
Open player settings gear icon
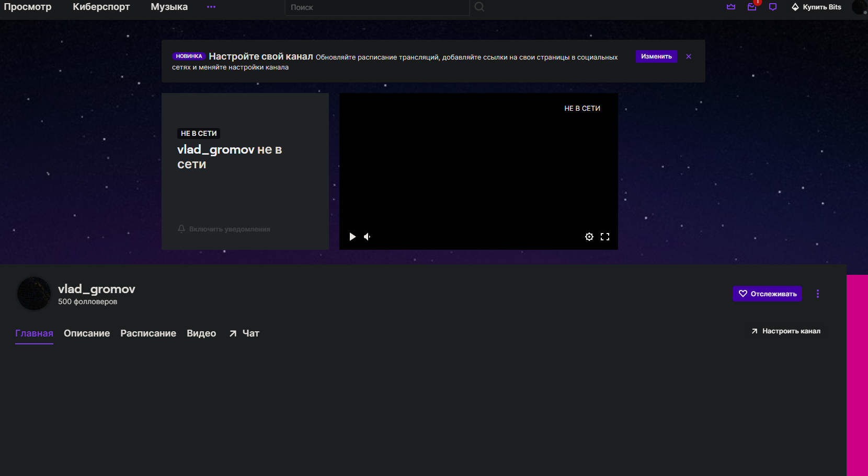coord(589,237)
